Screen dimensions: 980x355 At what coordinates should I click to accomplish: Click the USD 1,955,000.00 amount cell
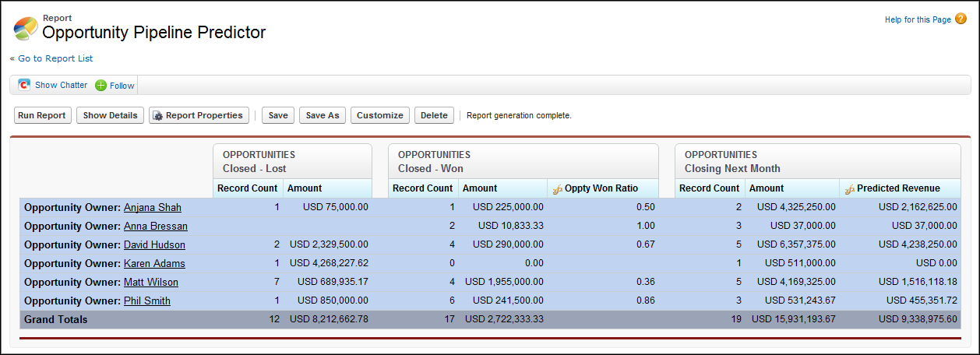(504, 282)
